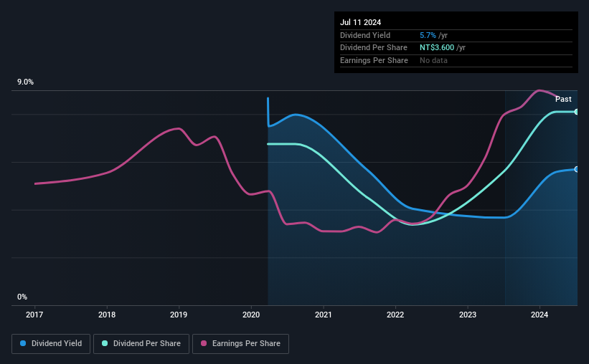Select the 2022 x-axis year label

tap(395, 315)
